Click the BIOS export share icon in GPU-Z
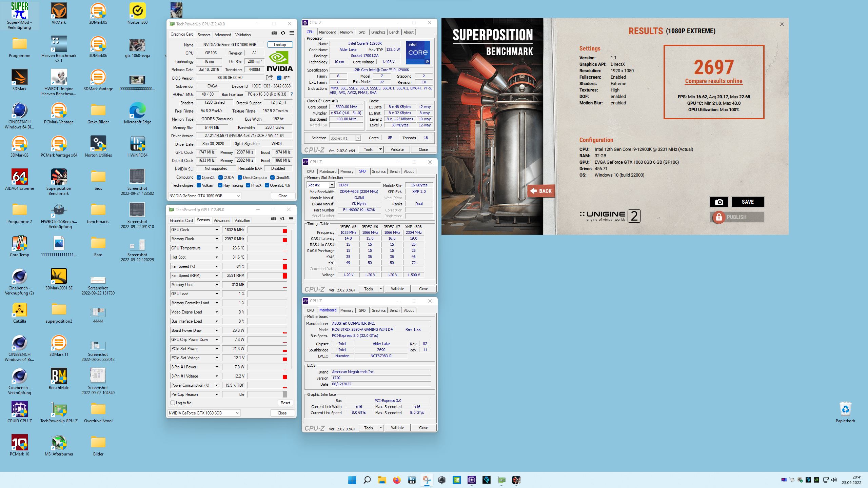This screenshot has width=868, height=488. [x=269, y=78]
